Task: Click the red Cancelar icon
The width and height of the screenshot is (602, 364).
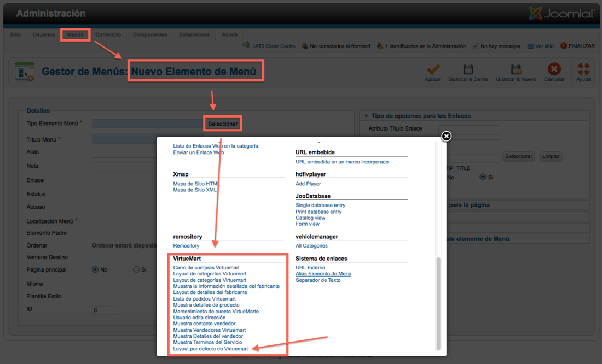Action: pos(554,69)
